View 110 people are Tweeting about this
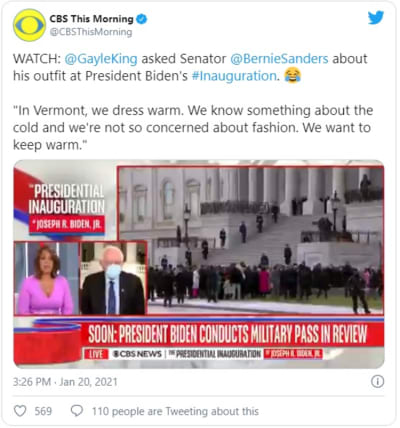This screenshot has width=400, height=428. [x=175, y=411]
